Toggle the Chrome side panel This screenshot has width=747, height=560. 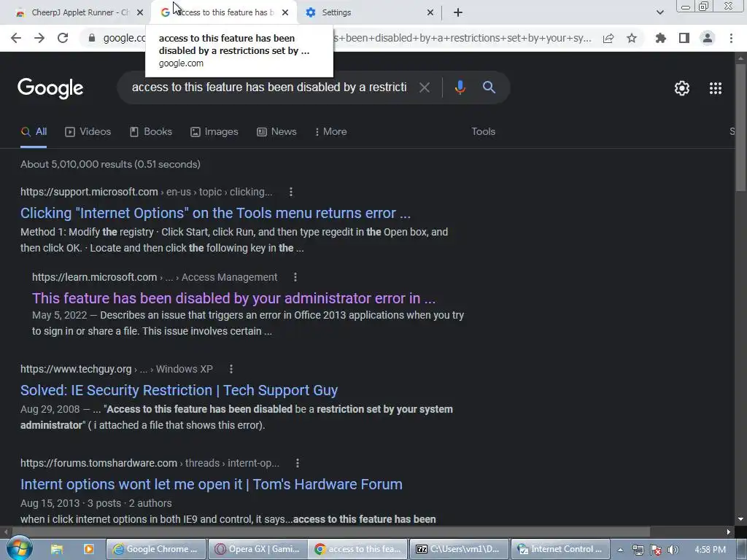tap(684, 38)
